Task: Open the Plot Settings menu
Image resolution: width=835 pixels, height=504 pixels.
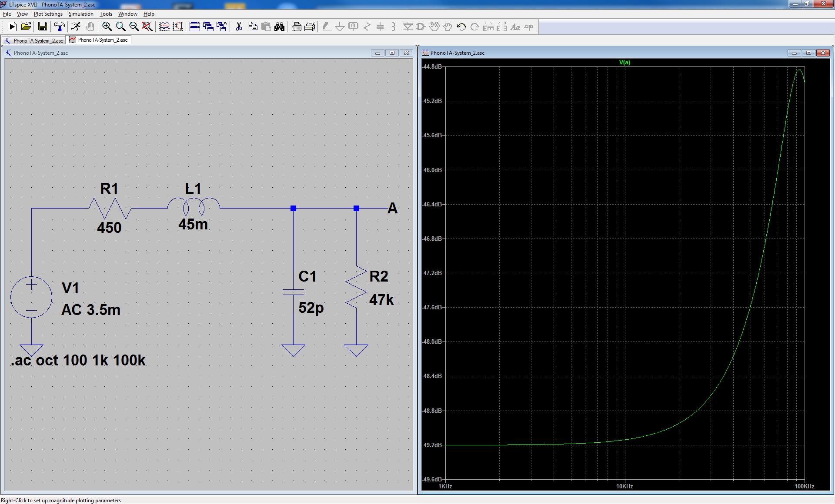Action: (x=48, y=14)
